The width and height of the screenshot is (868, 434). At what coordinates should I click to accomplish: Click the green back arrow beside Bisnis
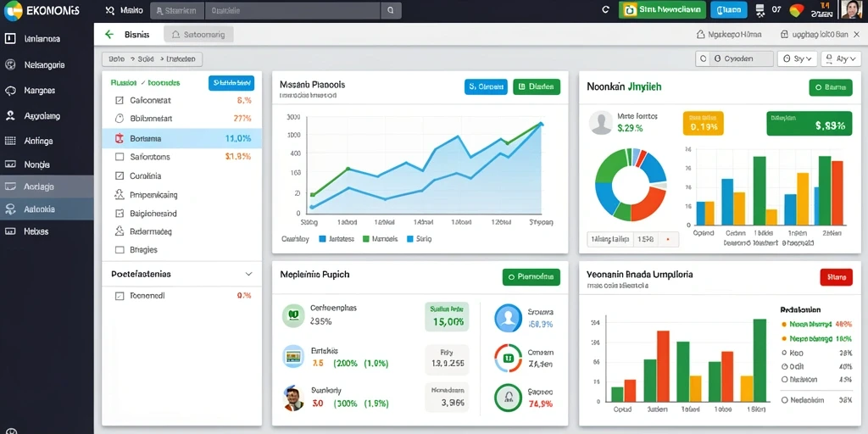pos(109,34)
